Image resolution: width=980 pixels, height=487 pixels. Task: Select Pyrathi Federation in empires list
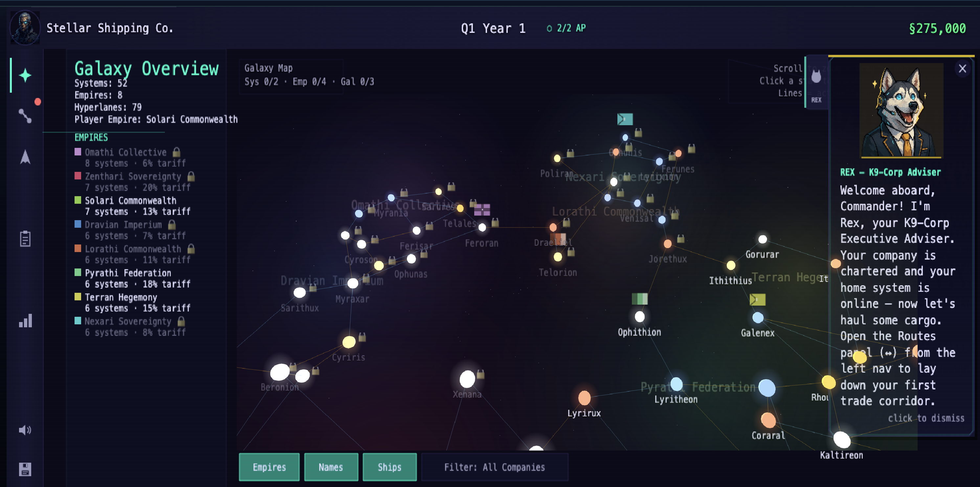coord(132,278)
